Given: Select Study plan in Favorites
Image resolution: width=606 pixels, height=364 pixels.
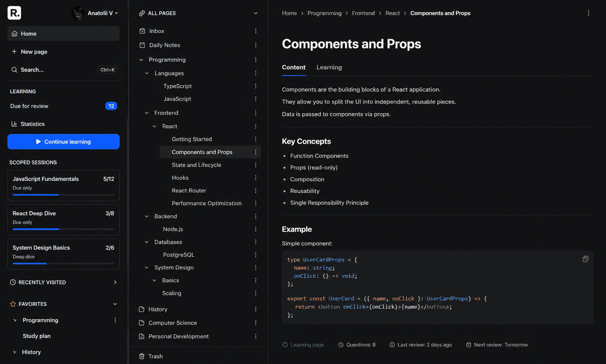Looking at the screenshot, I should coord(37,336).
